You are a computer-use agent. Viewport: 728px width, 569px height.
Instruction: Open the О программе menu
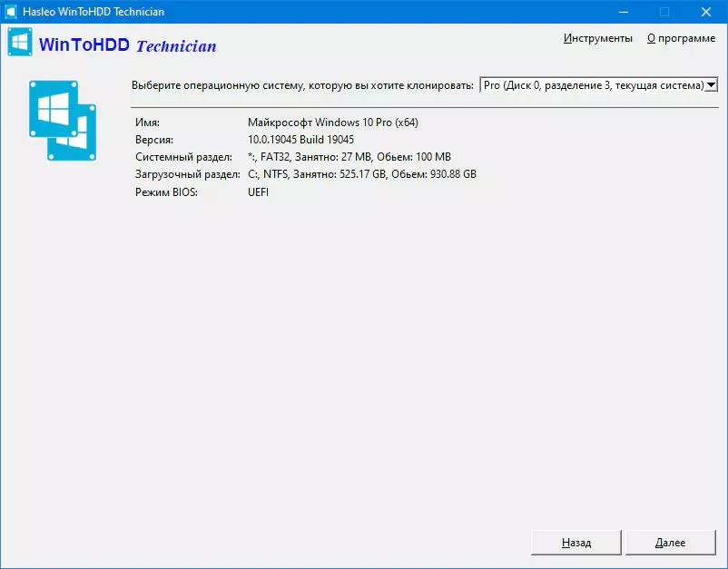(x=681, y=38)
